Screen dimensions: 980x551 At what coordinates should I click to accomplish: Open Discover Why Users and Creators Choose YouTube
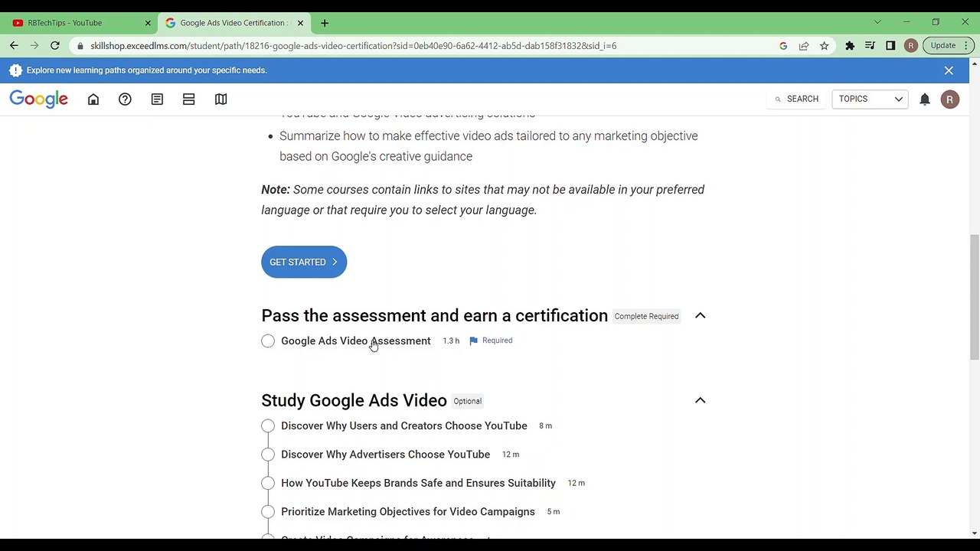(x=404, y=425)
